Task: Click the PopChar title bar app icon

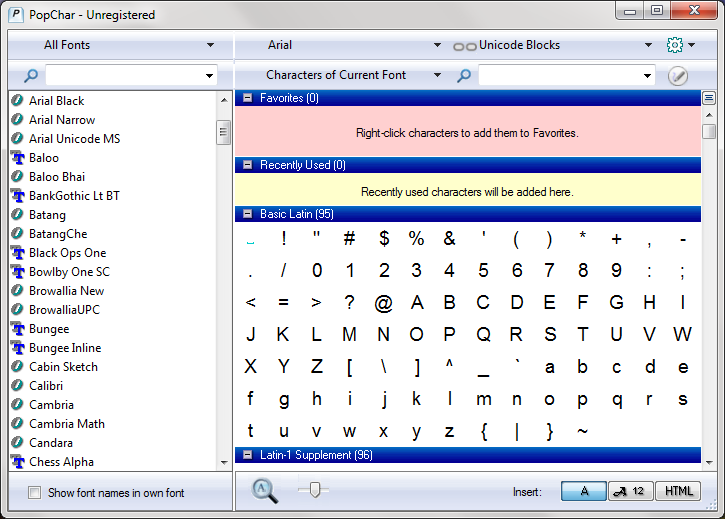Action: click(x=16, y=15)
